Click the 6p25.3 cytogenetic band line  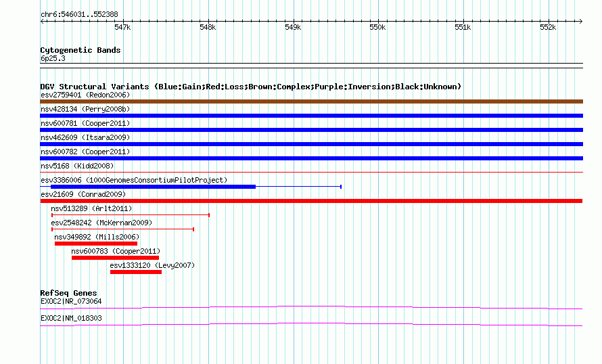[x=311, y=66]
